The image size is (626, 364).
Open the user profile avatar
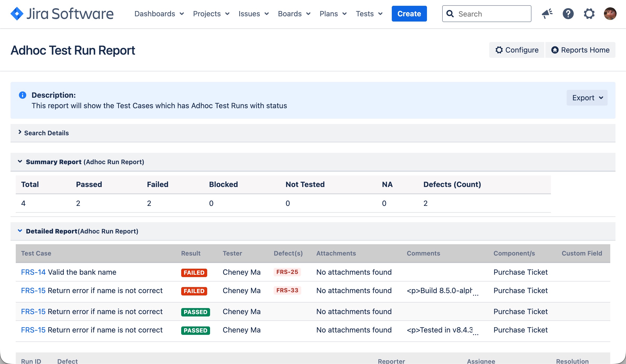pyautogui.click(x=610, y=14)
